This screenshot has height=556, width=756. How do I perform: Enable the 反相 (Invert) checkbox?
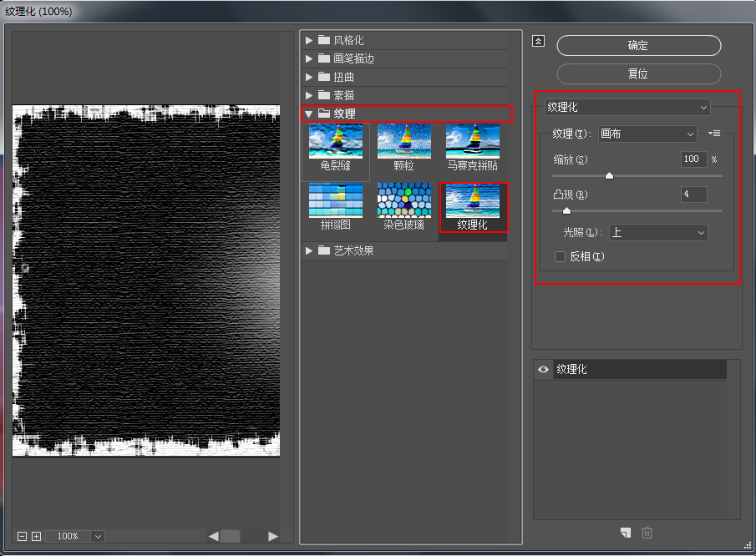[560, 256]
